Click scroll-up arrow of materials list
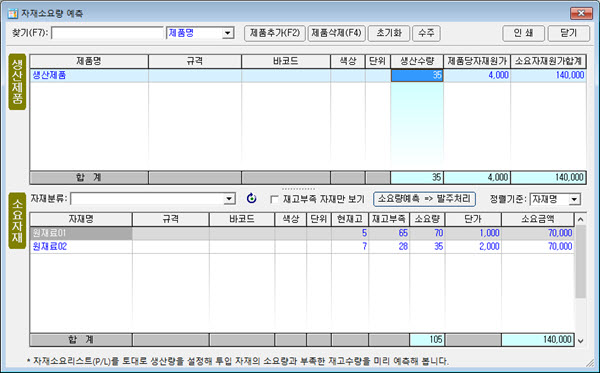600x373 pixels. [x=580, y=220]
